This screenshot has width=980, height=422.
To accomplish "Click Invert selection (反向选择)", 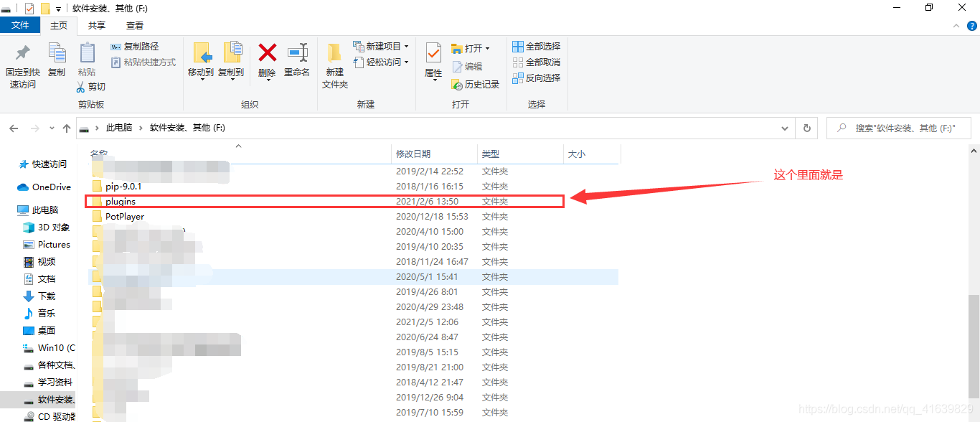I will pyautogui.click(x=537, y=78).
